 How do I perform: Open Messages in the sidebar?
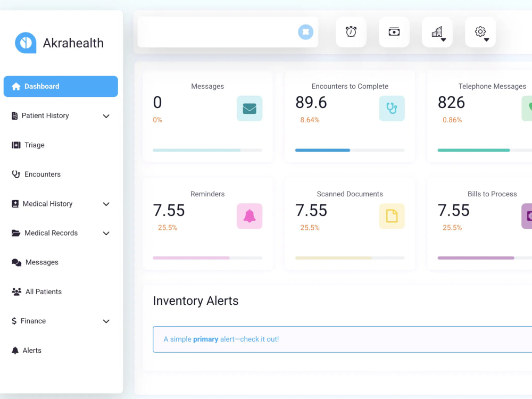pyautogui.click(x=61, y=262)
